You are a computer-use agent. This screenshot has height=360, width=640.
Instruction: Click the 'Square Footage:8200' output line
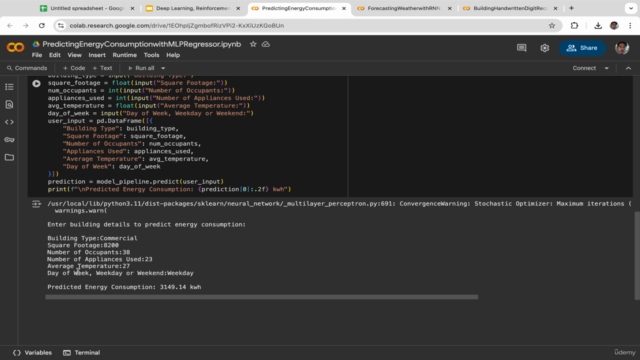point(83,245)
